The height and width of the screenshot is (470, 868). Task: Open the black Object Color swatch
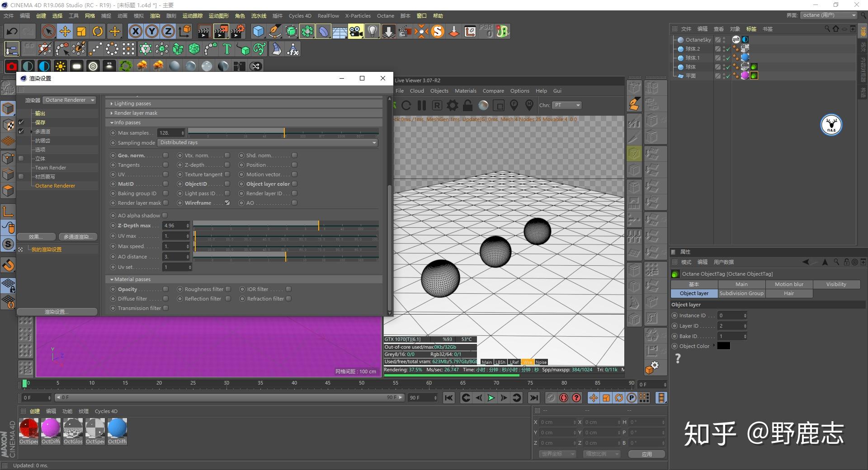click(723, 346)
